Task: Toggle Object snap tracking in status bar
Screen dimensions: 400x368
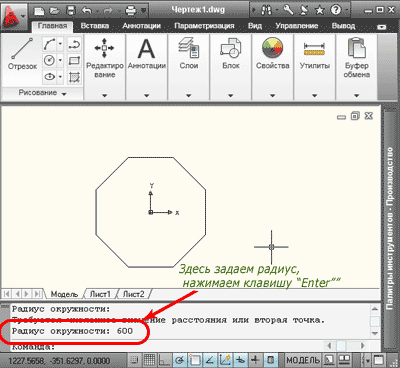Action: [x=210, y=360]
